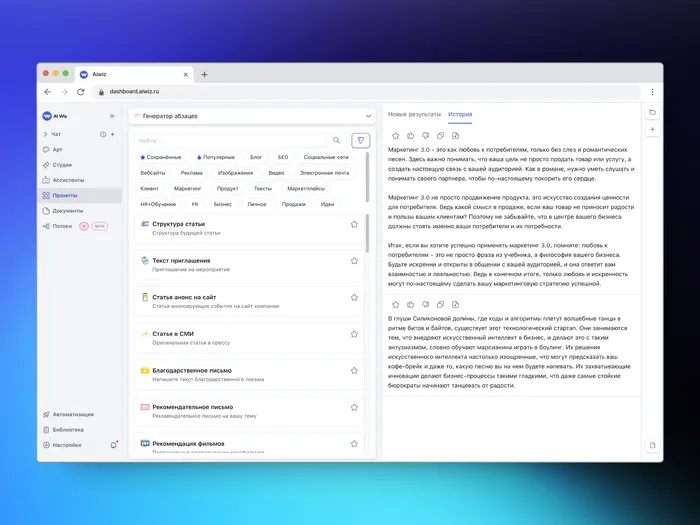Favorite the Текст приглашения prompt
The image size is (700, 525).
tap(354, 260)
